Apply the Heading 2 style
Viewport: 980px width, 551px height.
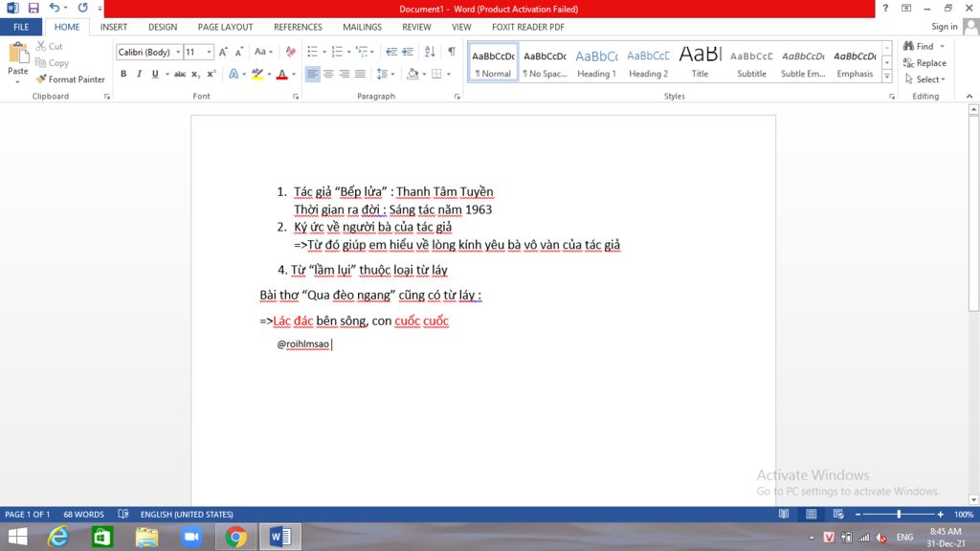(x=648, y=62)
